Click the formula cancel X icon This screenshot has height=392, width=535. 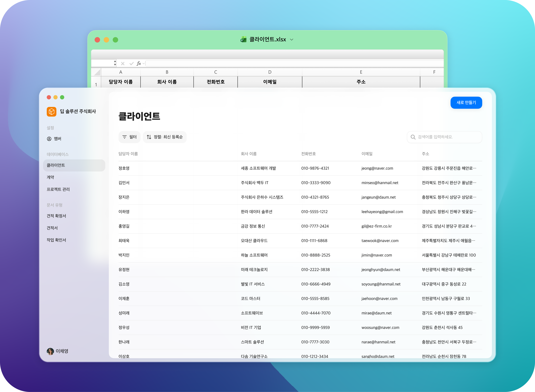click(x=123, y=64)
